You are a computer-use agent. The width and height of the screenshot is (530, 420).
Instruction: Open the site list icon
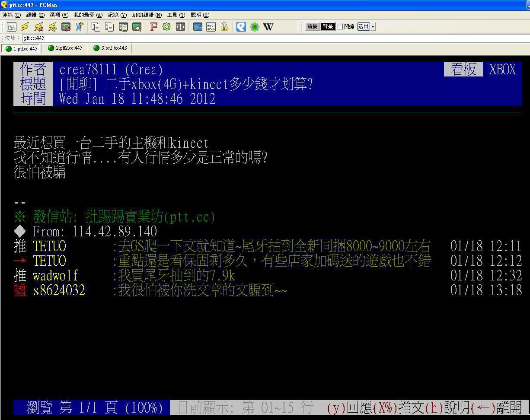pos(12,27)
